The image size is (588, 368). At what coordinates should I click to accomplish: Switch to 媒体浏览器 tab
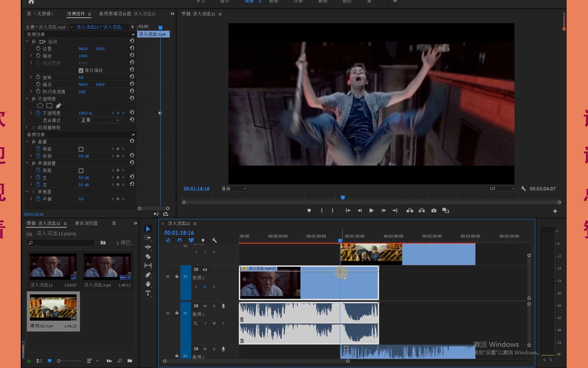pos(86,223)
